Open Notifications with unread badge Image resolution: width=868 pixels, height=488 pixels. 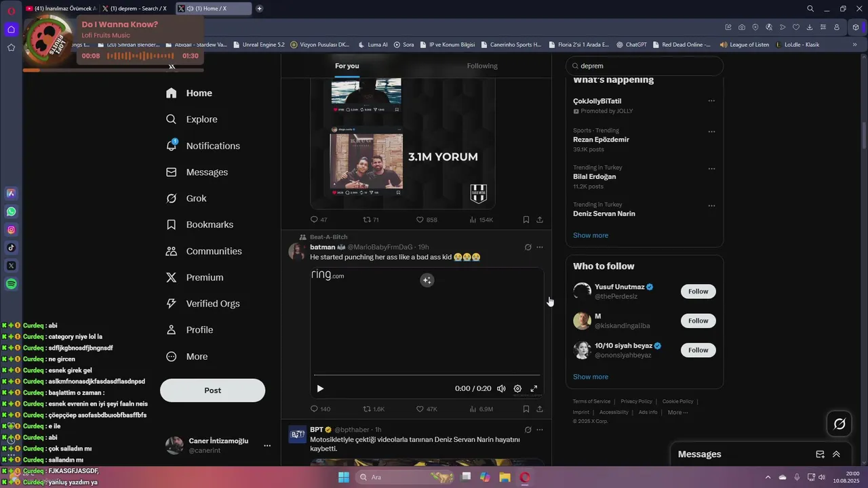tap(203, 146)
